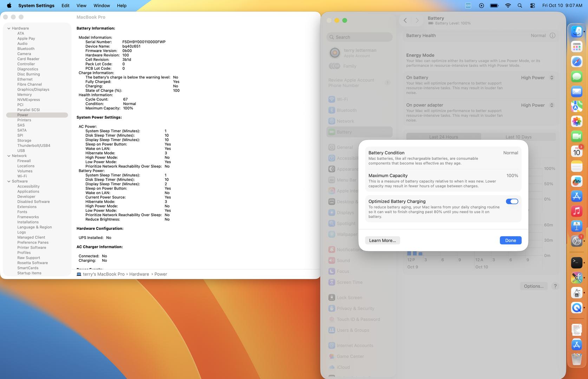Click the Done button in dialog
Screen dimensions: 588x379
pos(510,240)
